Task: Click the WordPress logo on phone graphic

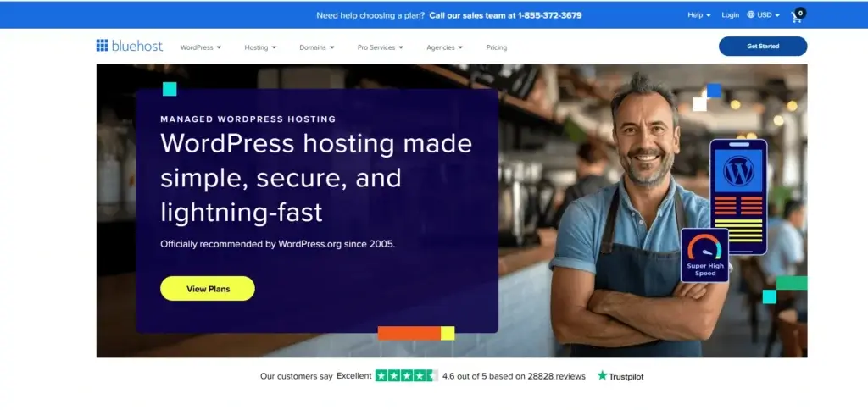Action: tap(738, 171)
